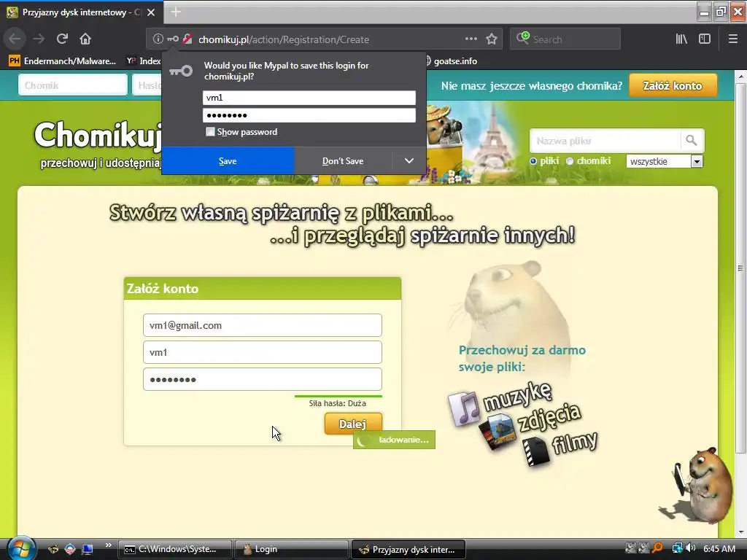The height and width of the screenshot is (560, 747).
Task: Expand Don't Save options arrow
Action: pos(409,161)
